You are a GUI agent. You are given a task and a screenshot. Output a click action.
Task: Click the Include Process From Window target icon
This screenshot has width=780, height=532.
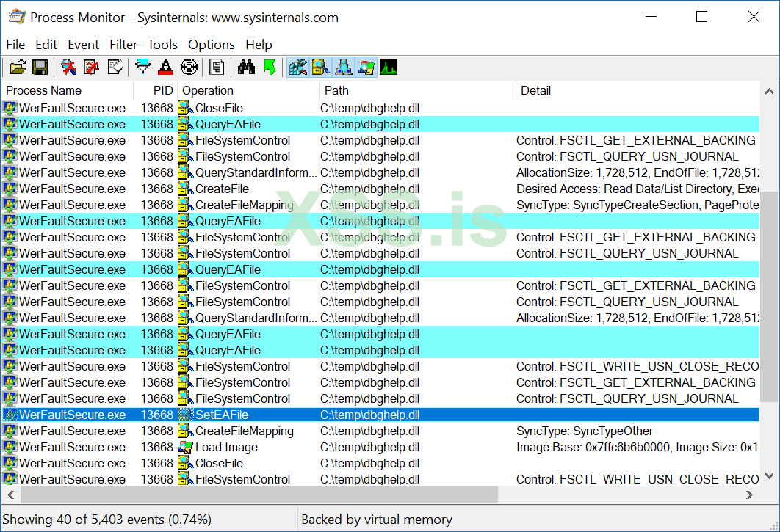tap(189, 67)
